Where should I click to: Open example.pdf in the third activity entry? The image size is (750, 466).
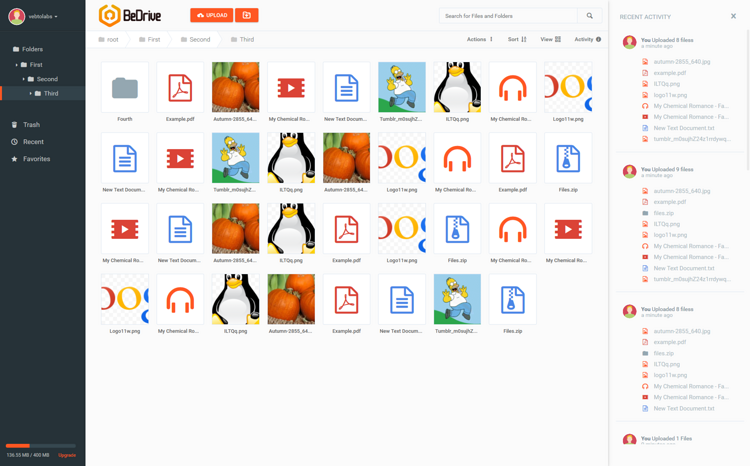pyautogui.click(x=670, y=342)
